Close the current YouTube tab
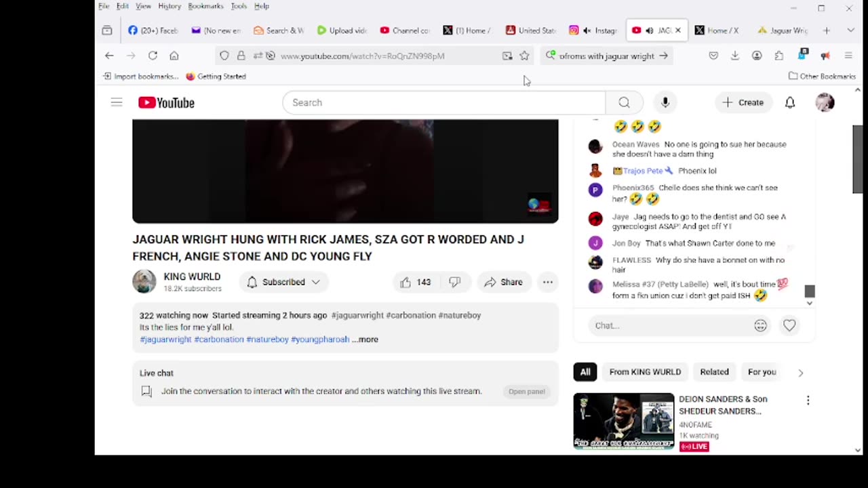This screenshot has height=488, width=868. 677,30
